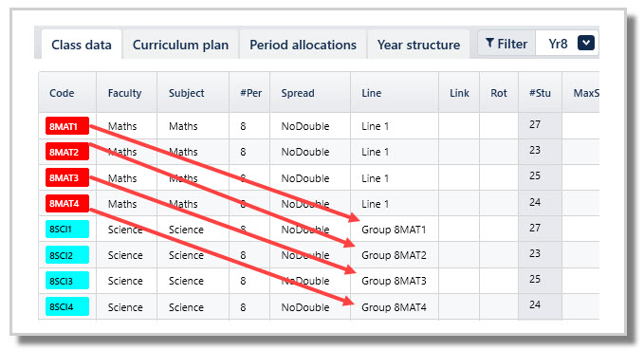Open the Yr8 year dropdown arrow
Viewport: 644px width, 350px height.
point(586,43)
